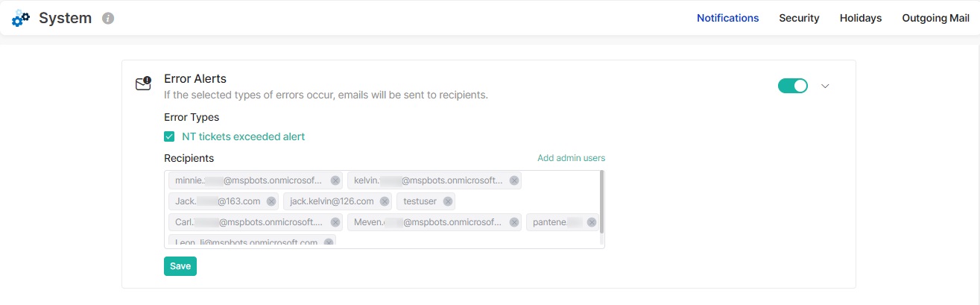Remove jack.kelvin@126.com recipient
Image resolution: width=980 pixels, height=305 pixels.
pyautogui.click(x=385, y=201)
